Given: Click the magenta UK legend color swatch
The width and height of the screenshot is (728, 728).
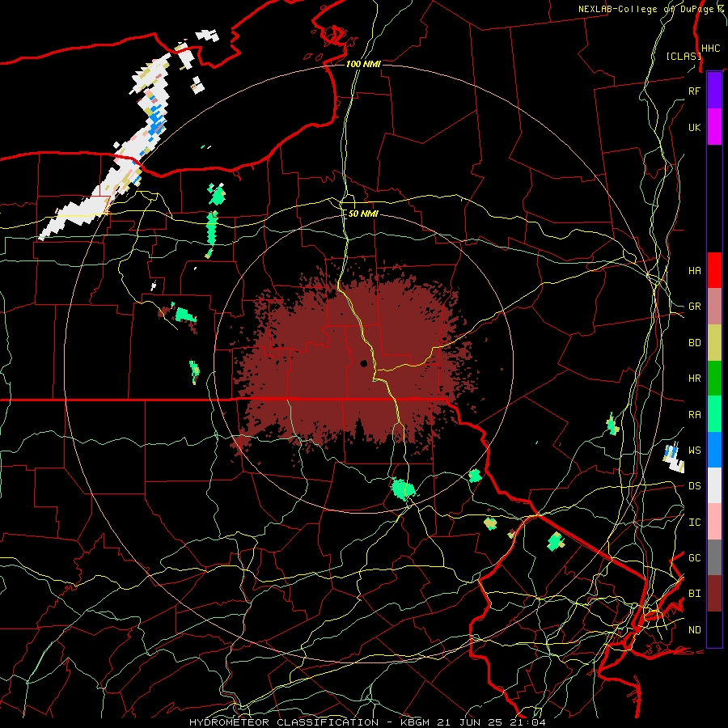Looking at the screenshot, I should (714, 127).
